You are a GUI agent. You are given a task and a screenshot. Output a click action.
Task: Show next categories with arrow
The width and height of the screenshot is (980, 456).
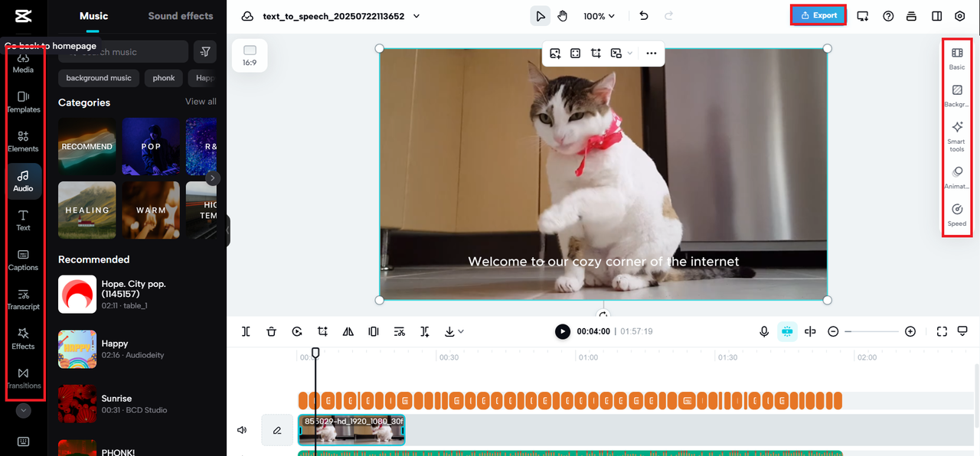click(213, 178)
